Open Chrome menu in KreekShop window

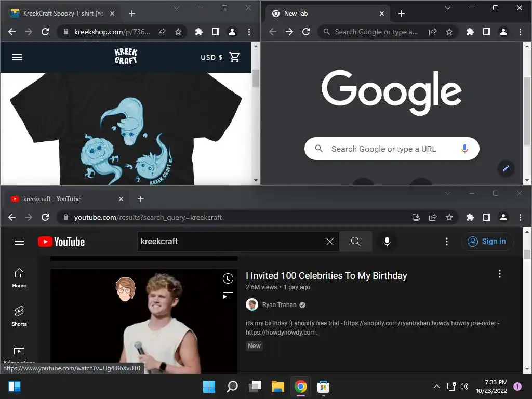click(x=249, y=32)
